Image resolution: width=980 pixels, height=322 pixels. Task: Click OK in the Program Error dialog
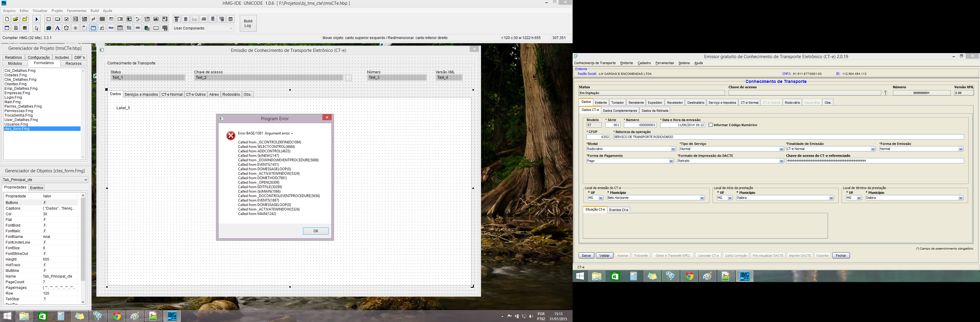point(315,231)
